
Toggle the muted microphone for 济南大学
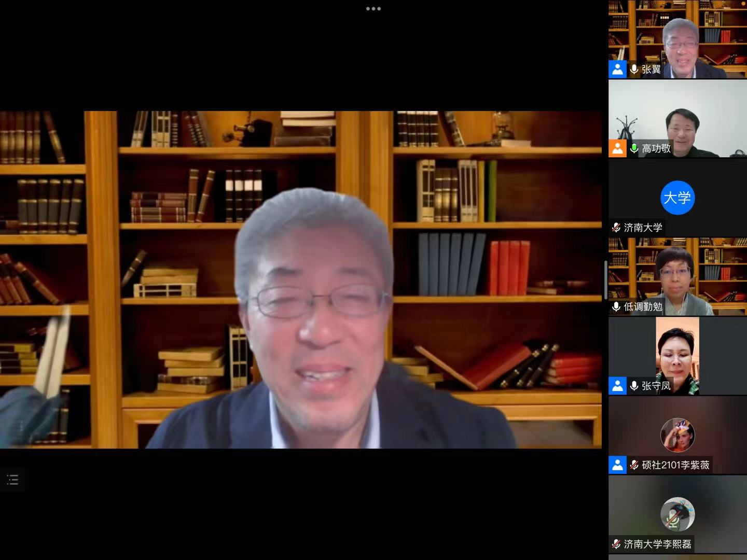(x=616, y=228)
